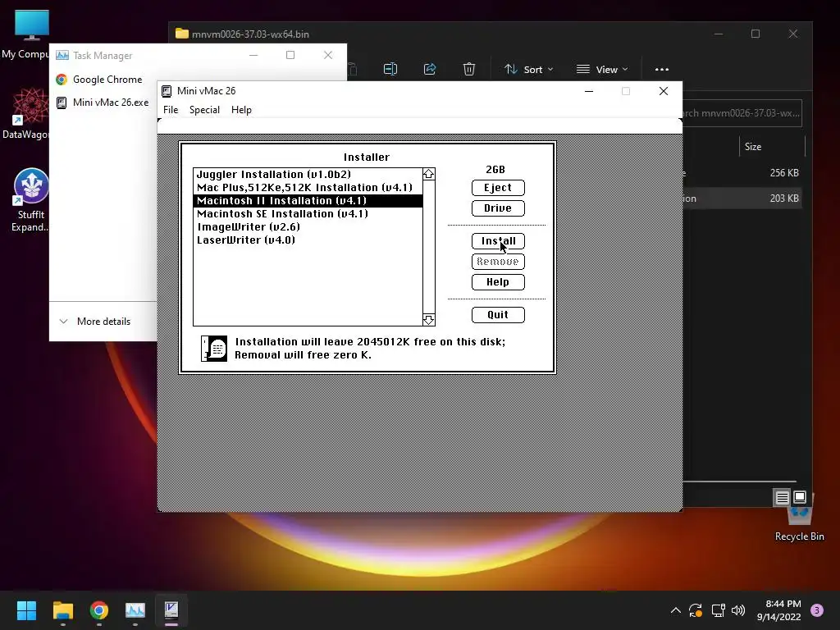Image resolution: width=840 pixels, height=630 pixels.
Task: Switch to large thumbnails view in File Explorer
Action: pyautogui.click(x=799, y=498)
